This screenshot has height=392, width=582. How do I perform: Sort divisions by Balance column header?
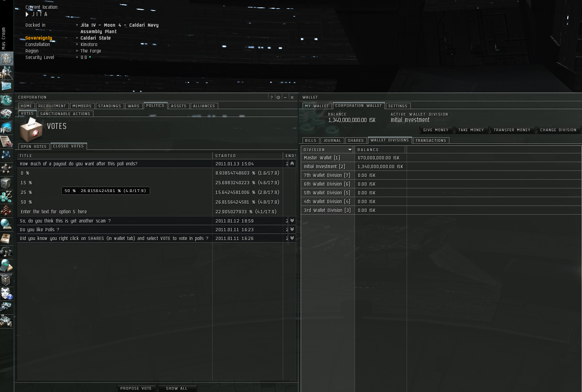click(380, 150)
